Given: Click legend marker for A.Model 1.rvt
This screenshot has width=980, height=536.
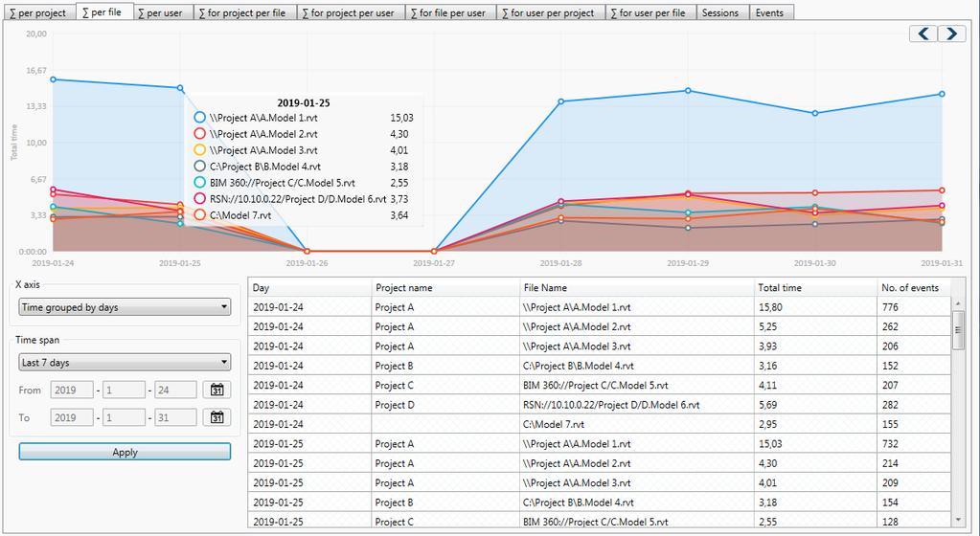Looking at the screenshot, I should 199,117.
